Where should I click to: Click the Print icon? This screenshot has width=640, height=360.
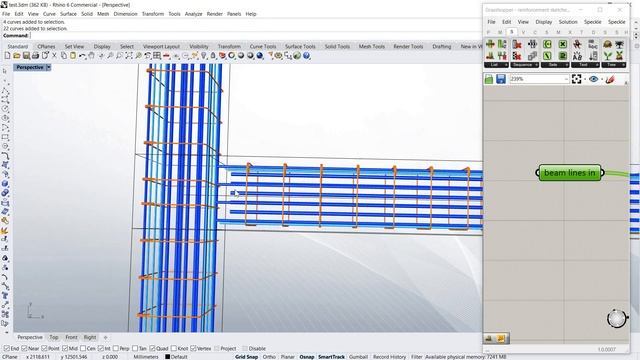36,56
